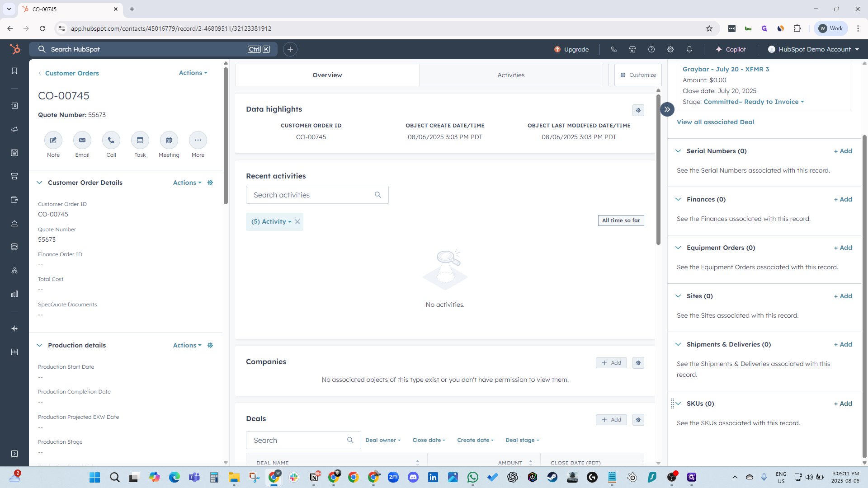The height and width of the screenshot is (488, 868).
Task: Collapse Customer Order Details section
Action: click(39, 183)
